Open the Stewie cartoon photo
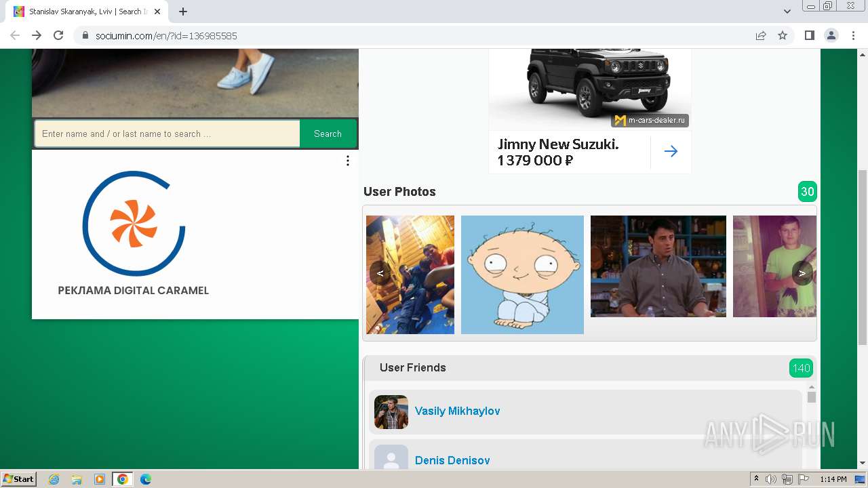The height and width of the screenshot is (488, 868). pyautogui.click(x=522, y=274)
